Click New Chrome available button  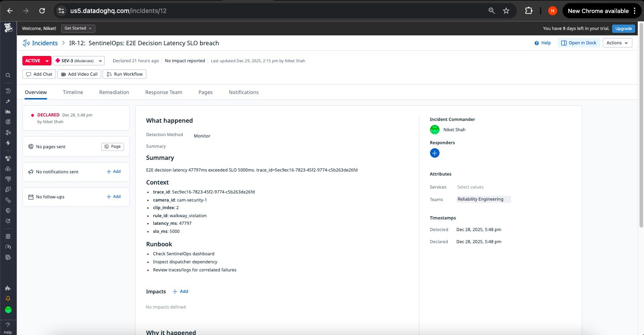(598, 11)
